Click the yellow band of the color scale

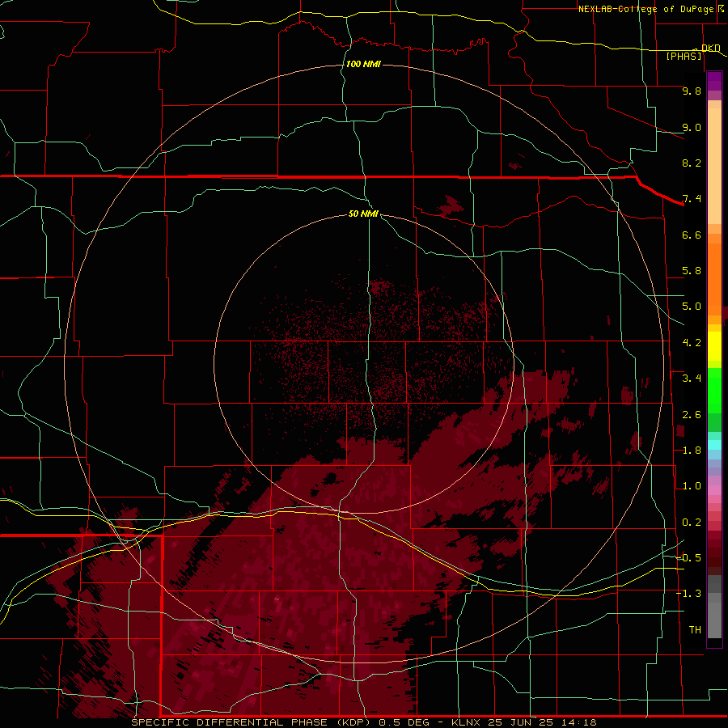tap(714, 346)
